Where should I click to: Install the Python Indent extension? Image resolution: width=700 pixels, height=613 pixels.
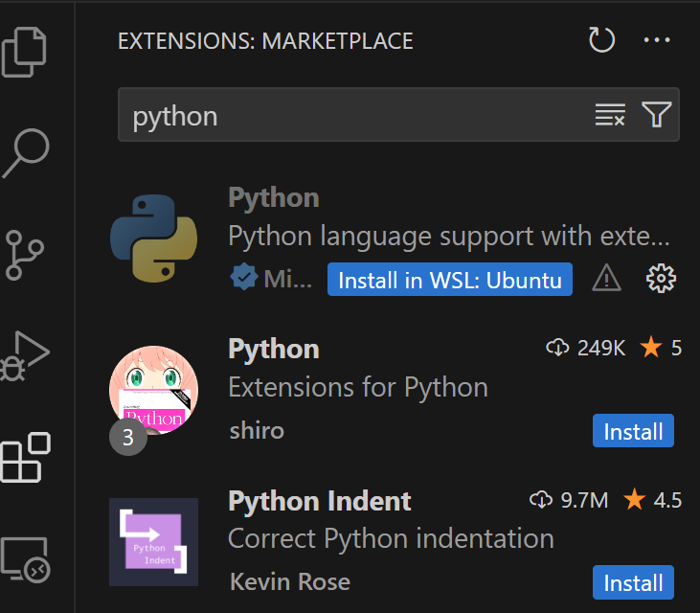633,582
